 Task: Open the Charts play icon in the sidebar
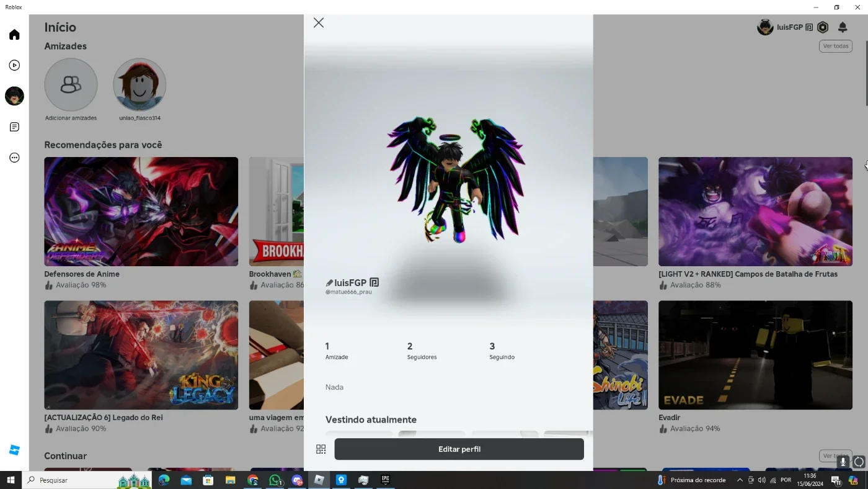[14, 65]
